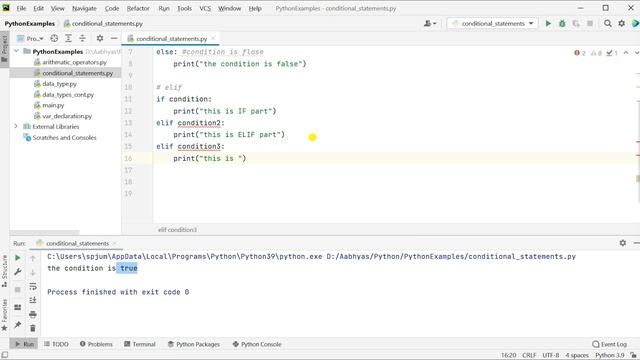The image size is (640, 360).
Task: Start debugging with the bug icon
Action: point(562,24)
